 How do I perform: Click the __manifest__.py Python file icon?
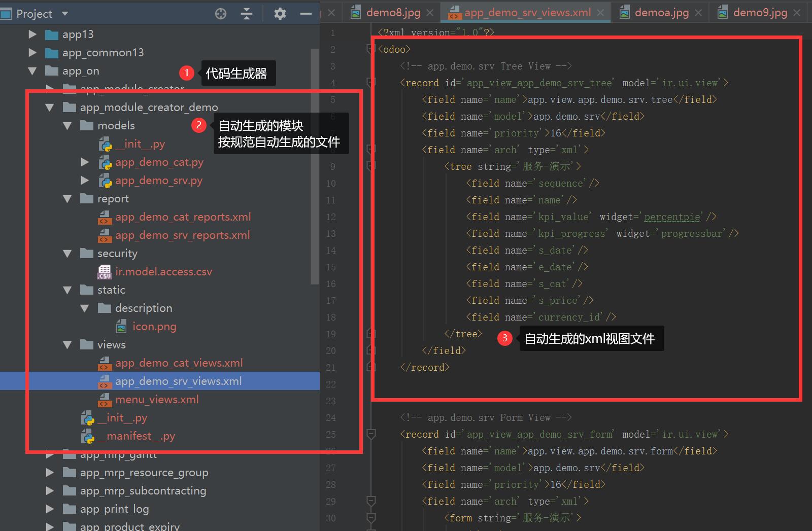coord(88,436)
